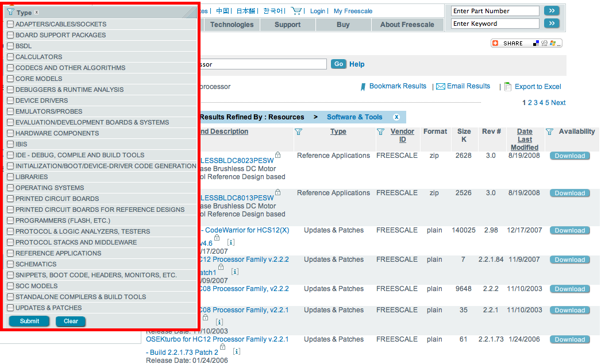Check the DEVICE DRIVERS checkbox
This screenshot has height=364, width=605.
coord(10,100)
